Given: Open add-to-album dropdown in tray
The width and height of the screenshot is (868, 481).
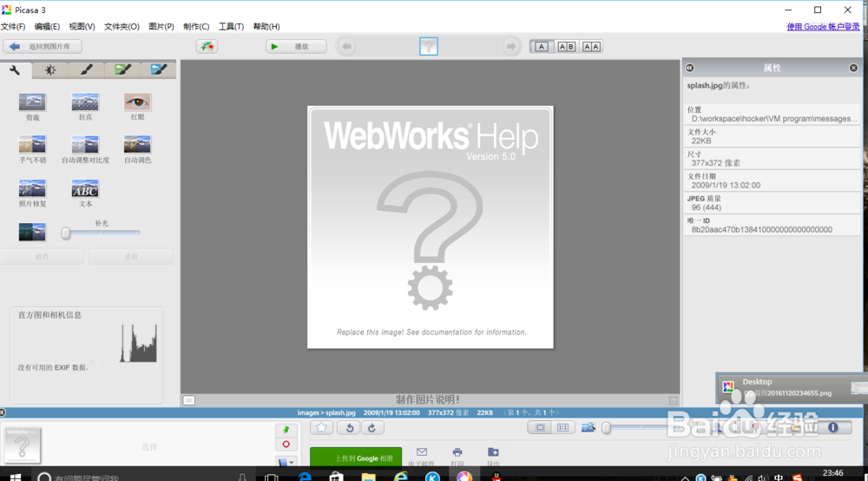Looking at the screenshot, I should [286, 461].
